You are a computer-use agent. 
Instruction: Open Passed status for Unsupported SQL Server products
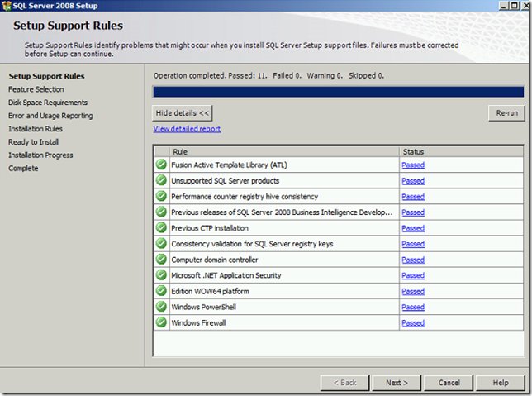[413, 181]
